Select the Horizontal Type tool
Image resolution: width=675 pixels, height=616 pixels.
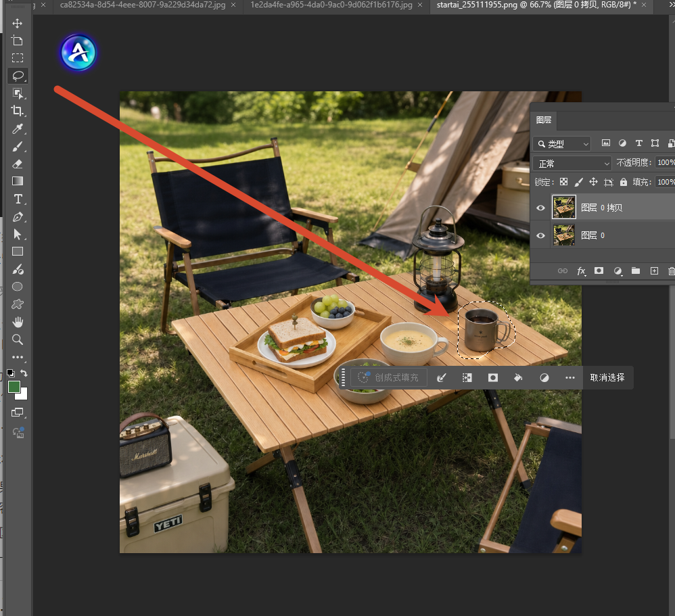[18, 199]
